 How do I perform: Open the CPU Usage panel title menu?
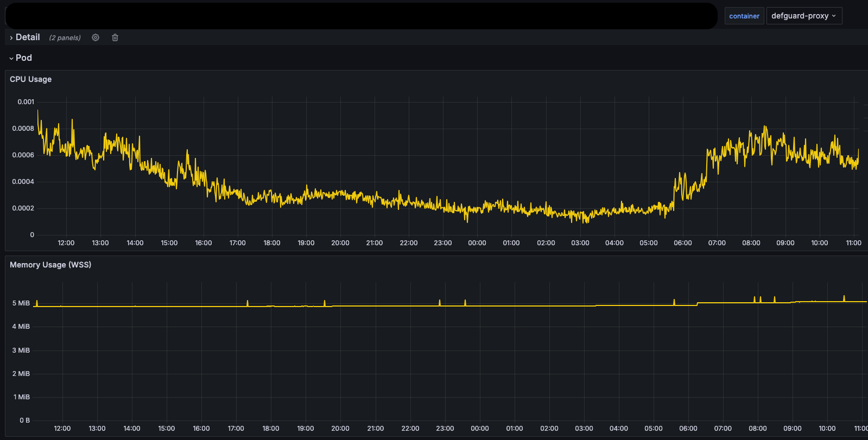pyautogui.click(x=31, y=79)
